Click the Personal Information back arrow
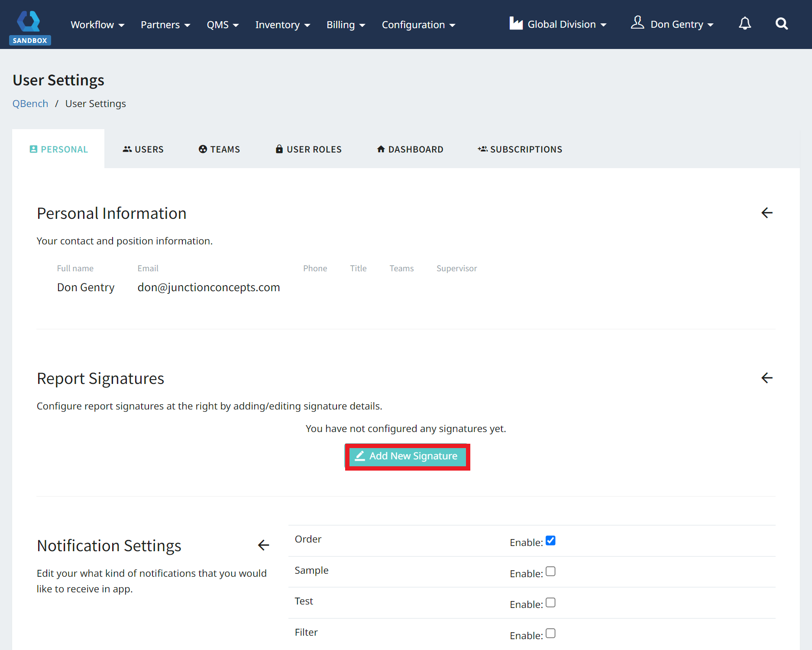 (x=767, y=213)
